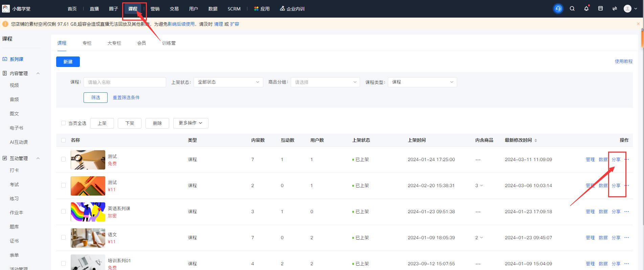Open the 上架状态 dropdown
The height and width of the screenshot is (270, 644).
[228, 82]
